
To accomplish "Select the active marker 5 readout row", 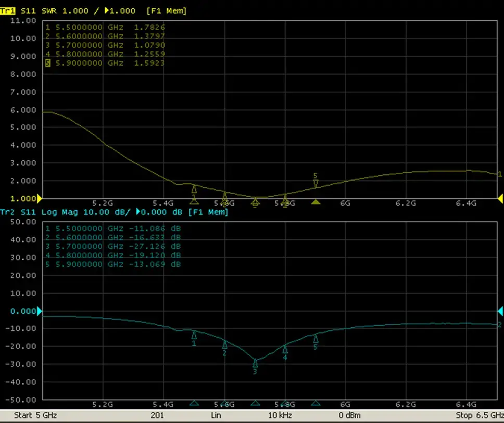I will [105, 63].
